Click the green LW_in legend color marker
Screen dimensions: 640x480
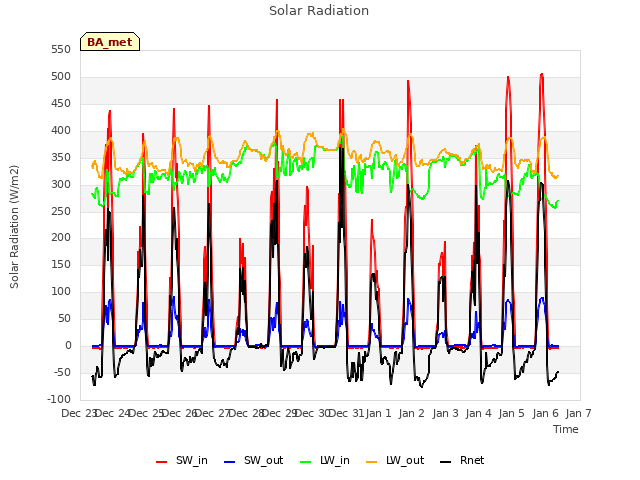pyautogui.click(x=306, y=462)
